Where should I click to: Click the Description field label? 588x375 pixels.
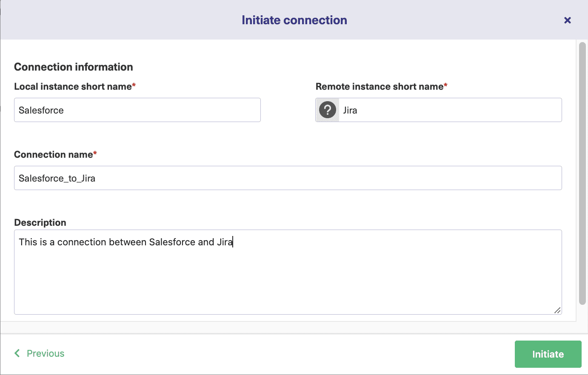click(40, 222)
